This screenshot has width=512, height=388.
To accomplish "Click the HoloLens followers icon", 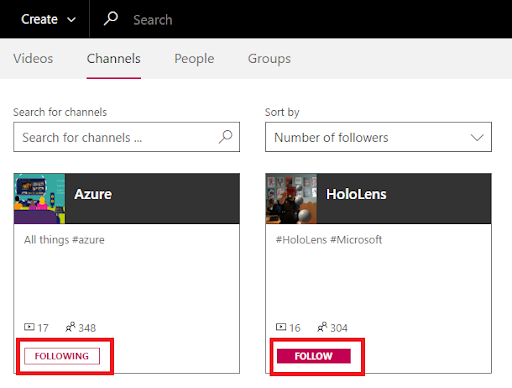I will click(322, 327).
